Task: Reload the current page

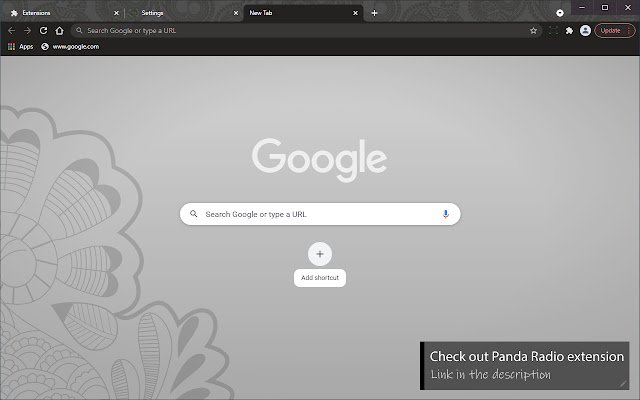Action: 43,31
